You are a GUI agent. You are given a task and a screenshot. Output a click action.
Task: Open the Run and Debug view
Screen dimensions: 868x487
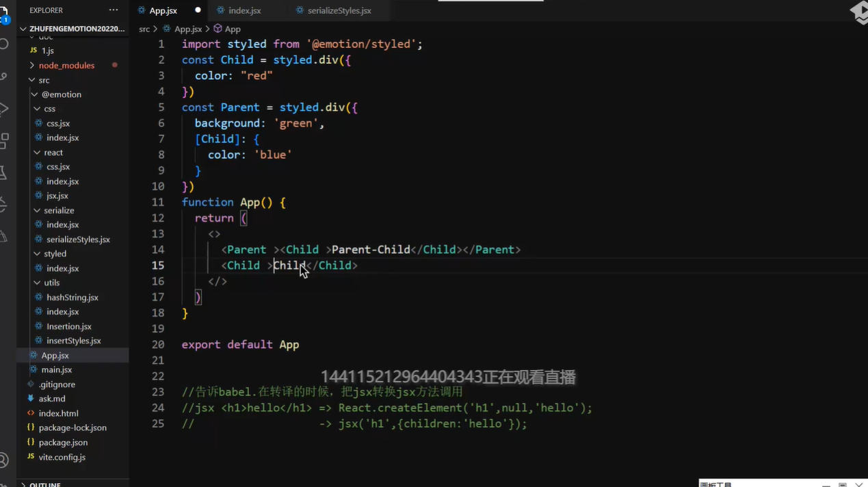(x=4, y=109)
